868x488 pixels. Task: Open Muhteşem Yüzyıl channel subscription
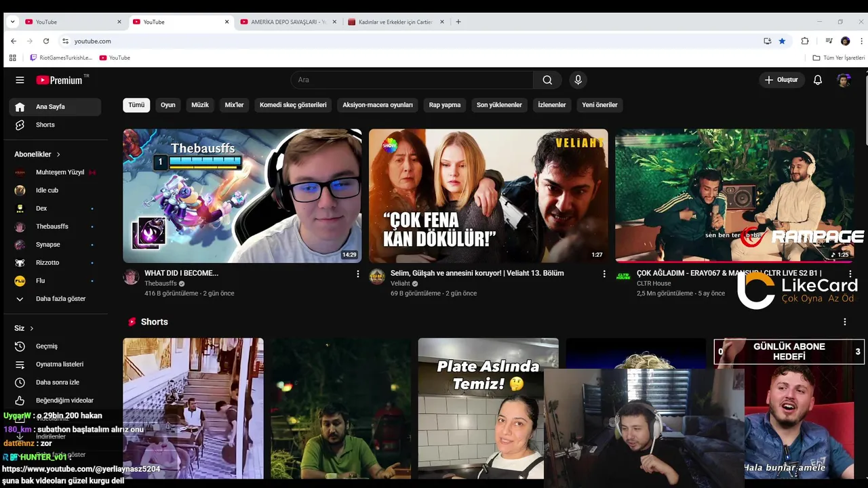coord(55,172)
